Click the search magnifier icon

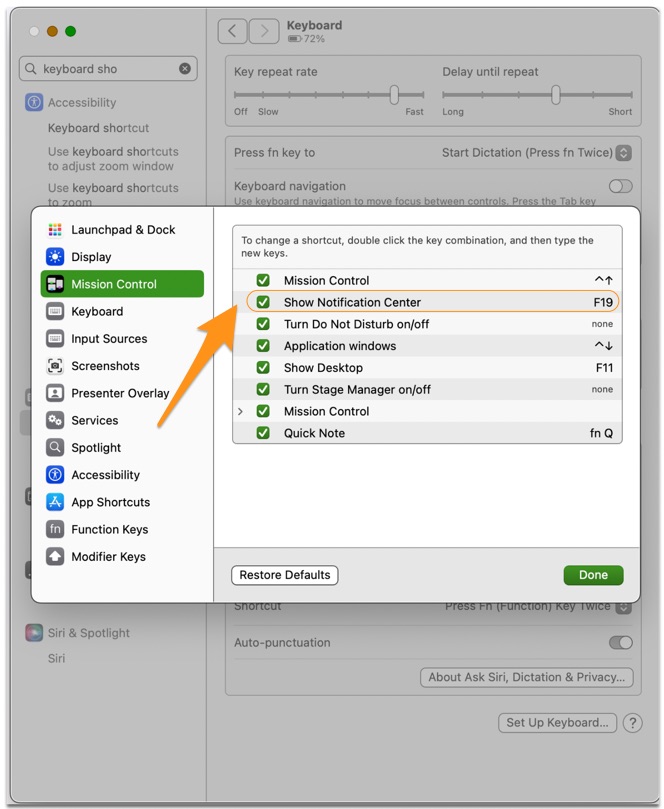31,69
